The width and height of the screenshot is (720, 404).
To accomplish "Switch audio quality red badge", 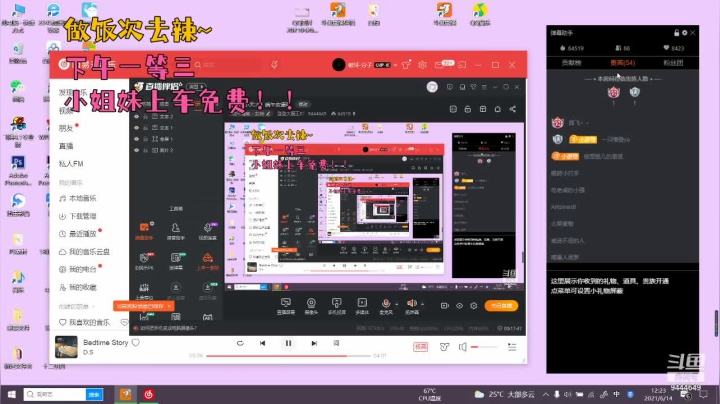I will point(421,347).
